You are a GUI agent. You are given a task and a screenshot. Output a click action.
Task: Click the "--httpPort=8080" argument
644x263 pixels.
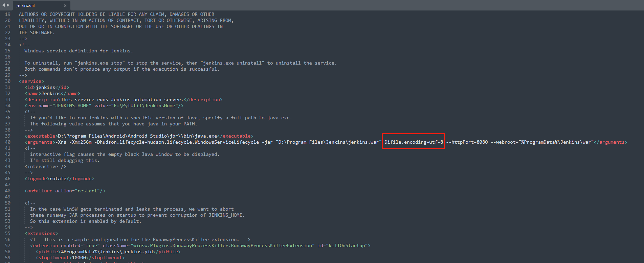coord(467,142)
